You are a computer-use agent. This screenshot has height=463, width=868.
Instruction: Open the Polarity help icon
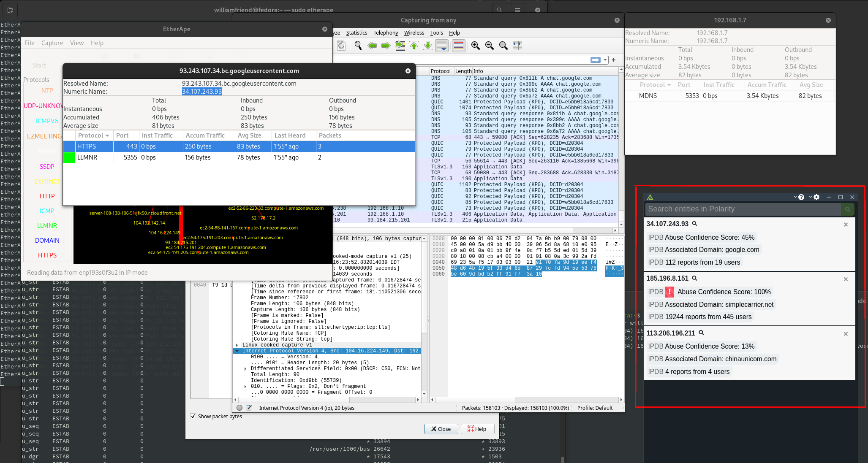[801, 197]
